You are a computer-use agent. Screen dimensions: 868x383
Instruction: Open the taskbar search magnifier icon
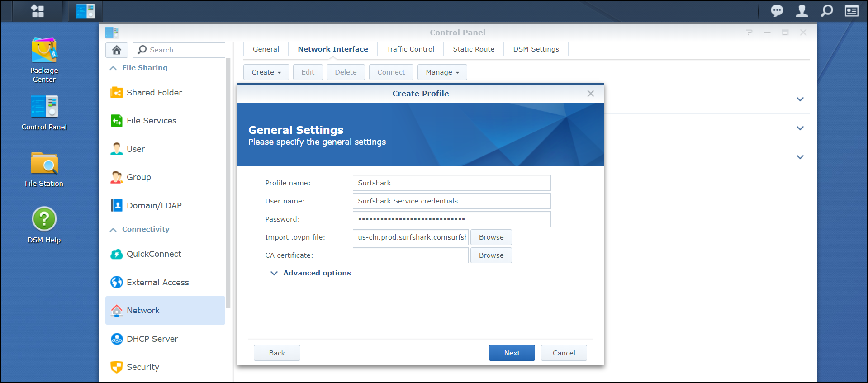point(826,10)
